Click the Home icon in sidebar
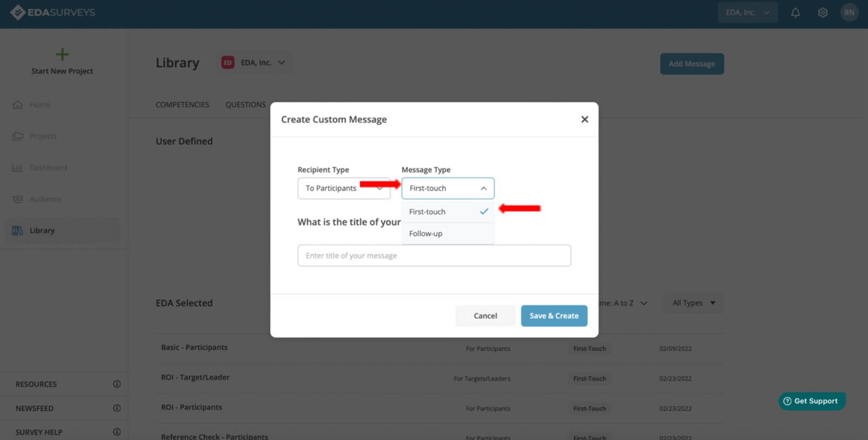This screenshot has width=868, height=440. click(18, 105)
